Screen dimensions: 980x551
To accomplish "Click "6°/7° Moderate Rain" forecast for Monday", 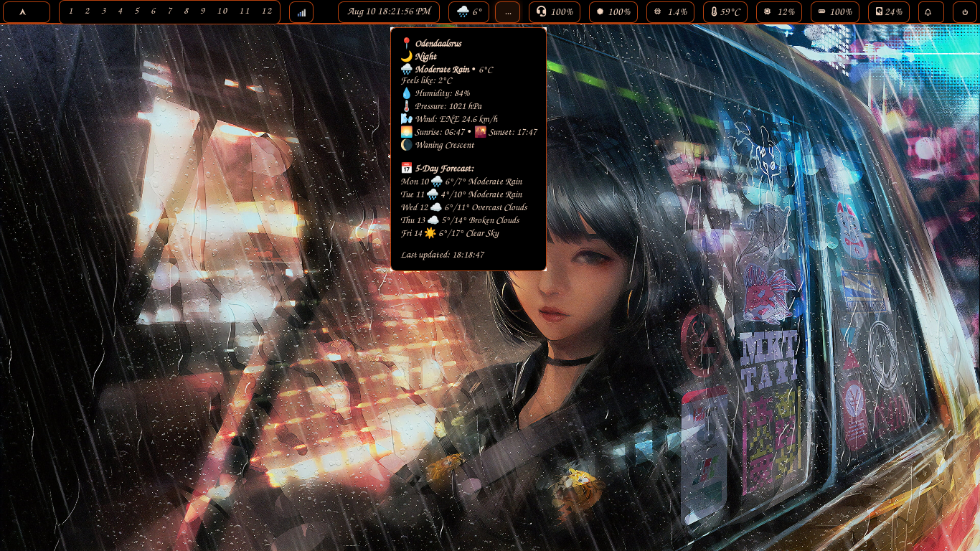I will pos(484,182).
